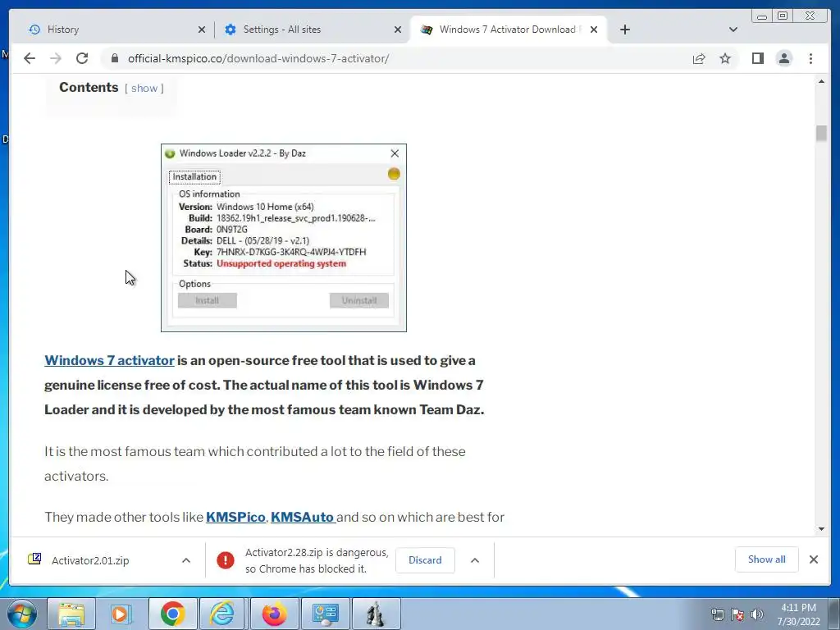840x630 pixels.
Task: Open the KMSPico link
Action: pos(235,517)
